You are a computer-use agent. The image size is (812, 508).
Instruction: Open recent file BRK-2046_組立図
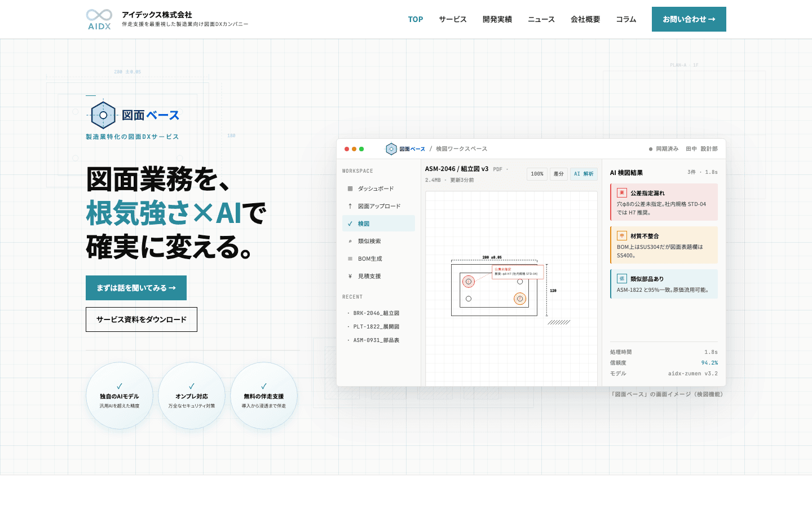376,313
